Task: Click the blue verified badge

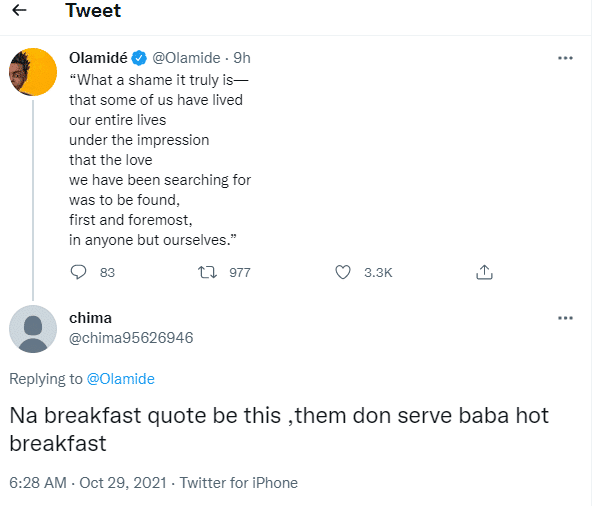Action: pyautogui.click(x=140, y=58)
